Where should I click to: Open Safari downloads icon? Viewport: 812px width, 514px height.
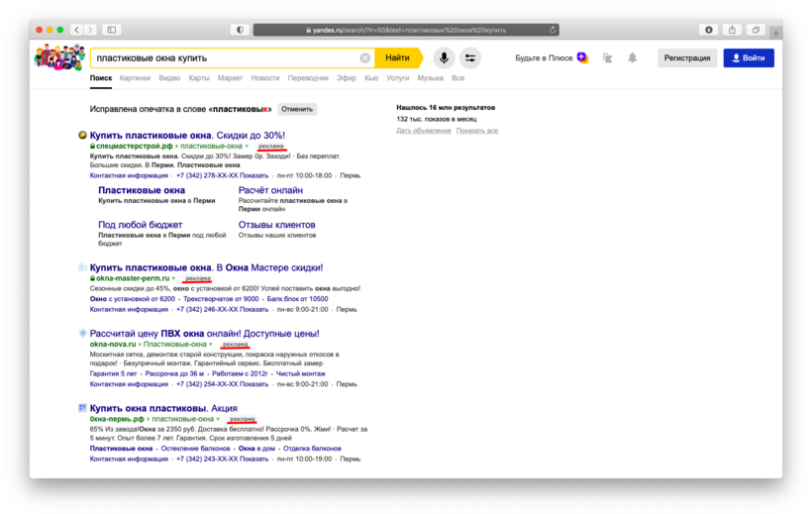tap(708, 30)
